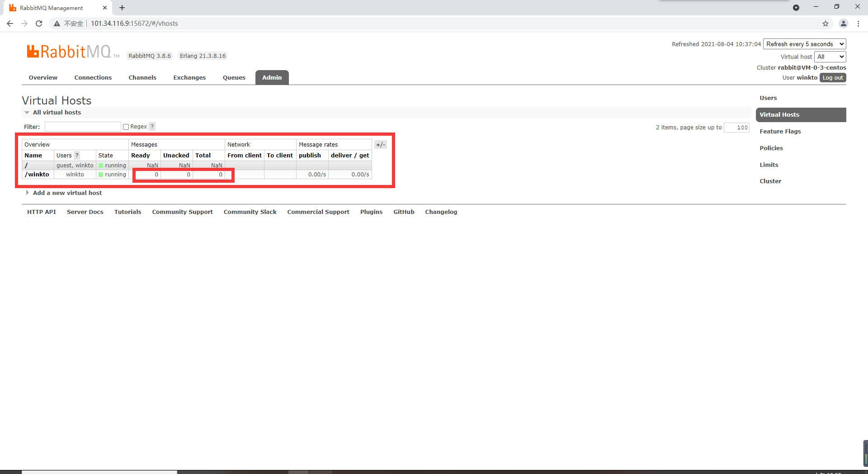The height and width of the screenshot is (474, 868).
Task: Open the Refresh every 5 seconds dropdown
Action: [x=805, y=44]
